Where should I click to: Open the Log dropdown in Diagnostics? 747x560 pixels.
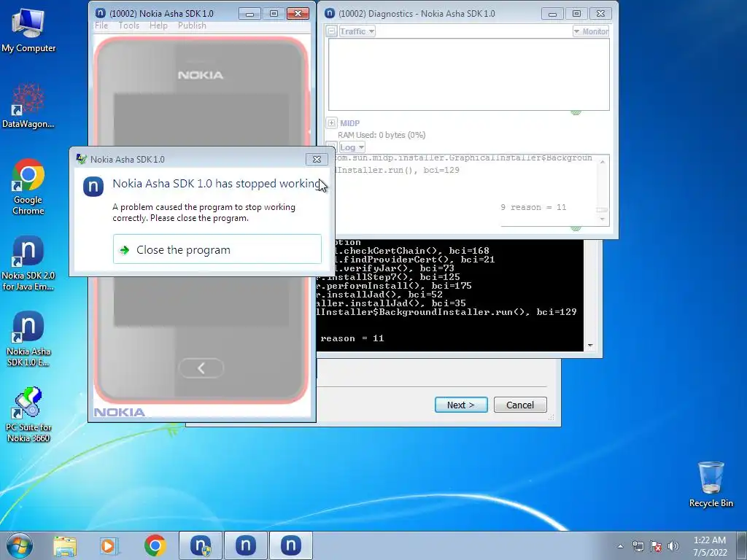(x=352, y=147)
